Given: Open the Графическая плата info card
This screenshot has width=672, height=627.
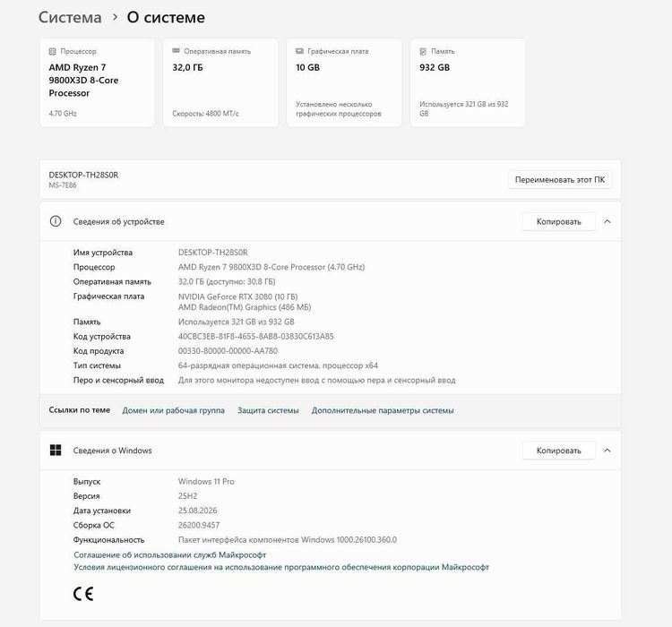Looking at the screenshot, I should 344,82.
